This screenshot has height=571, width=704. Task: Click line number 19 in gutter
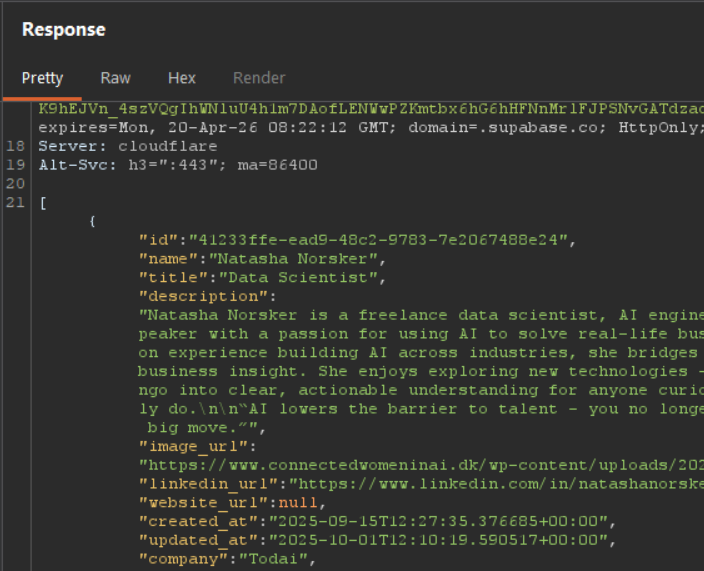coord(16,165)
